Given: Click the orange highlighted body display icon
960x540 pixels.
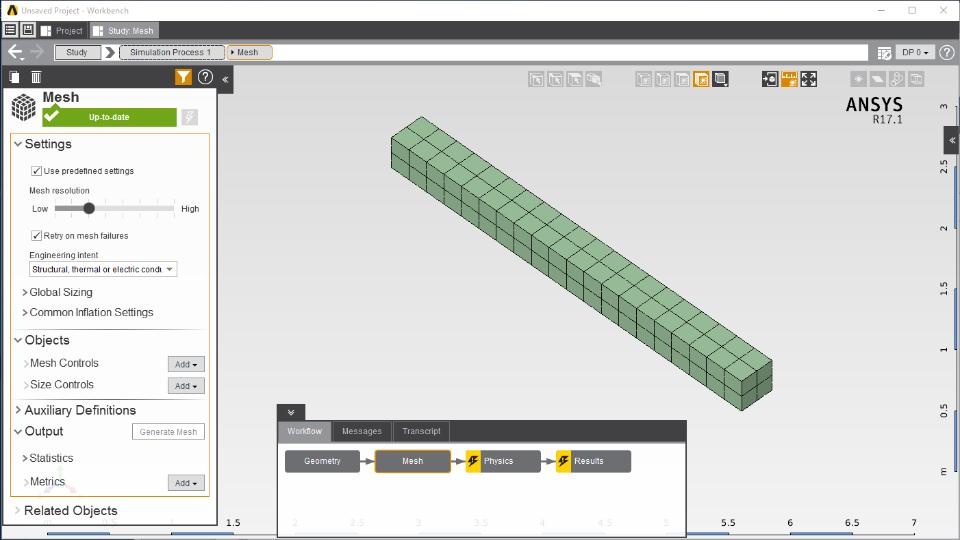Looking at the screenshot, I should pos(701,79).
